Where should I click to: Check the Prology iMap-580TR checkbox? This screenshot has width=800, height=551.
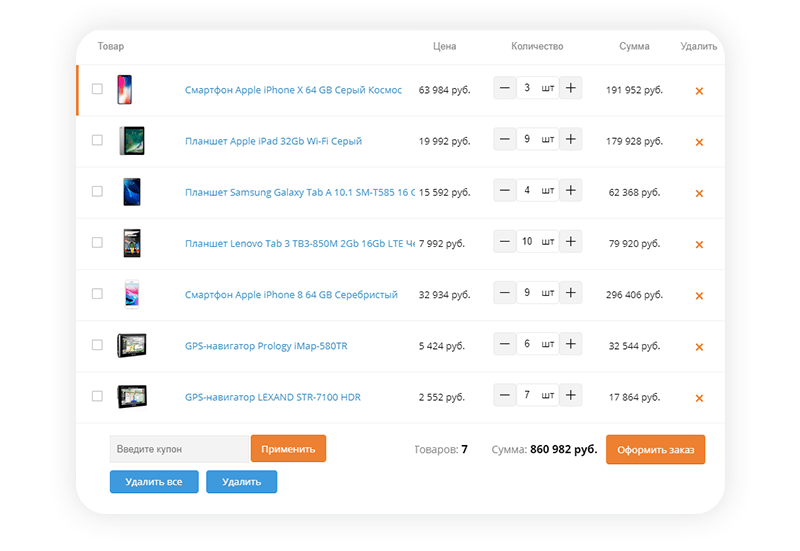[x=97, y=345]
